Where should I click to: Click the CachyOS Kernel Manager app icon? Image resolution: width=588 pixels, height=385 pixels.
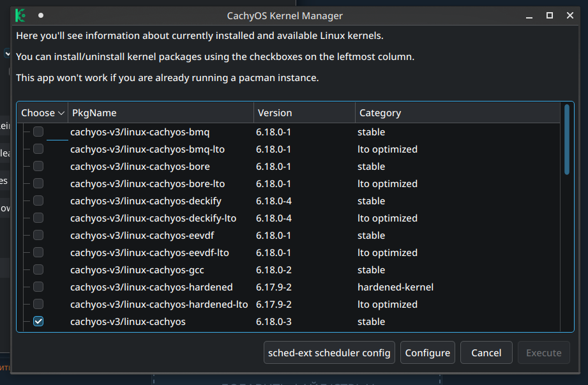(x=20, y=15)
